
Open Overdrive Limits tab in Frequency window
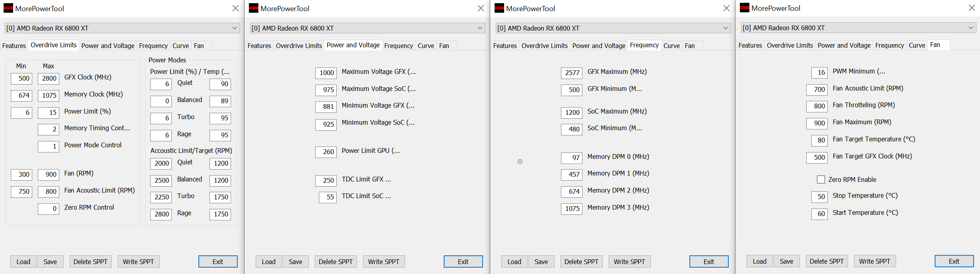(544, 46)
